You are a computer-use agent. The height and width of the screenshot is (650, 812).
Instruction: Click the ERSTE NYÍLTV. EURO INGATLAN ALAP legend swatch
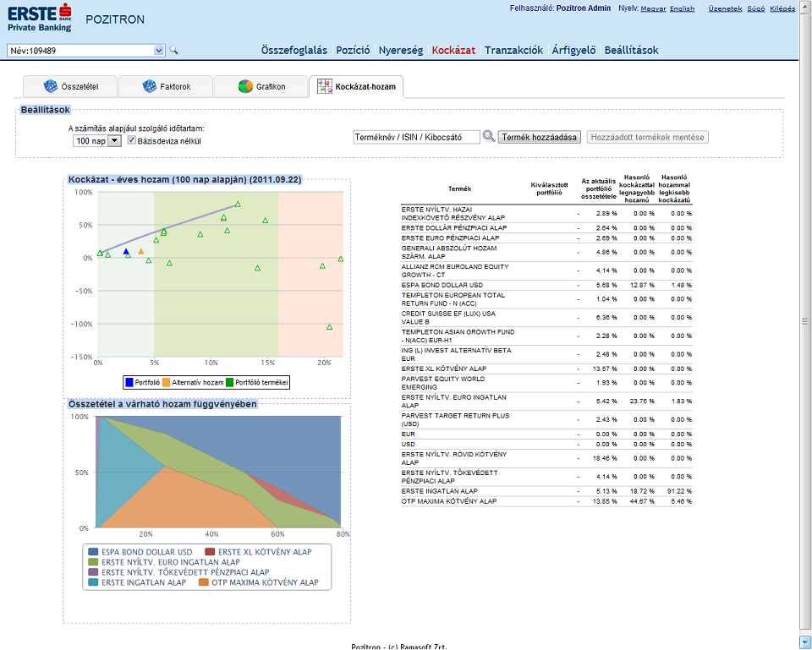pyautogui.click(x=93, y=562)
